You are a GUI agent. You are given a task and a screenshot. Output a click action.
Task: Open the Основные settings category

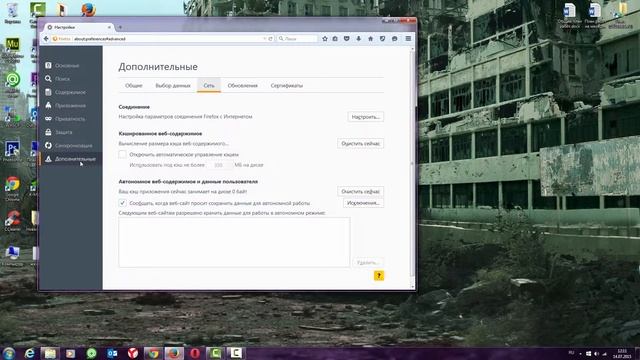click(x=71, y=65)
